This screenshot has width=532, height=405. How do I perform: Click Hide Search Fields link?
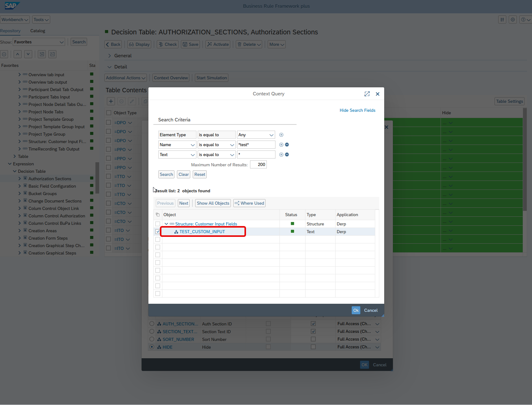pyautogui.click(x=357, y=110)
